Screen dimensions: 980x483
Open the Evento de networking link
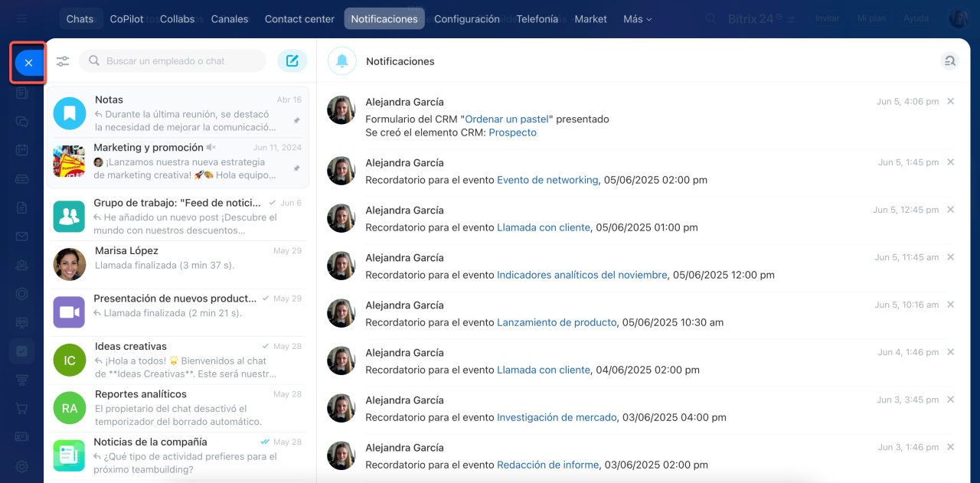pos(547,180)
